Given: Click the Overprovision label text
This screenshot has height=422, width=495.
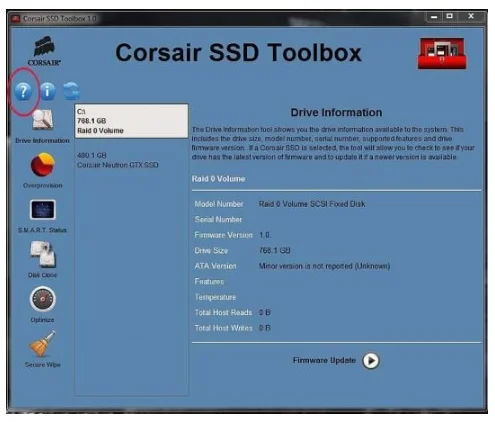Looking at the screenshot, I should (43, 185).
